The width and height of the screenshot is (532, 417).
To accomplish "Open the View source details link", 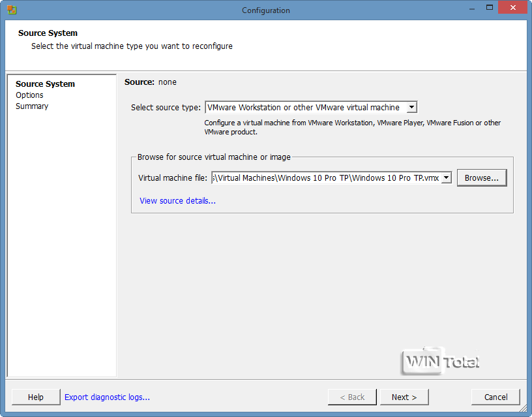I will (x=177, y=201).
